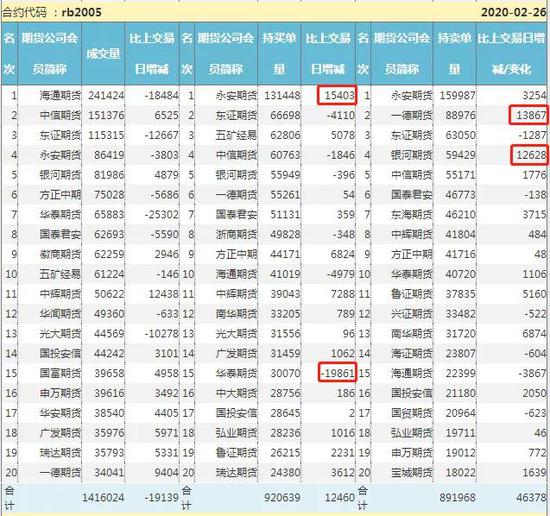Click the total long positions 920639
Image resolution: width=550 pixels, height=516 pixels.
tap(282, 498)
